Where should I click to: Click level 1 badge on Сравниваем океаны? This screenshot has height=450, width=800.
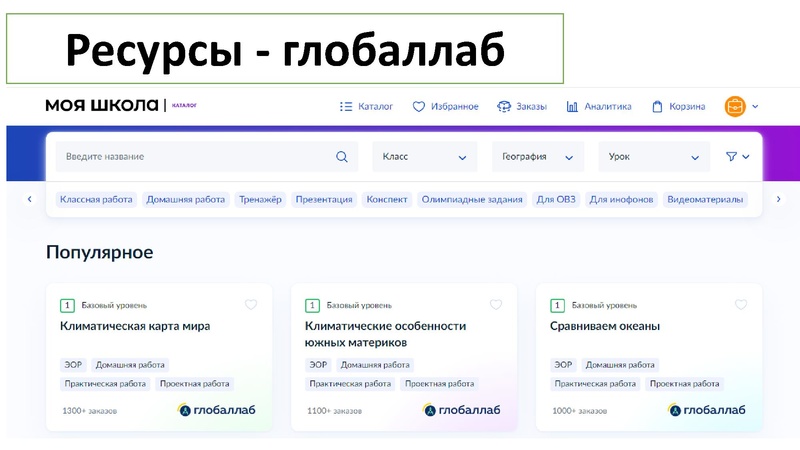(x=557, y=306)
